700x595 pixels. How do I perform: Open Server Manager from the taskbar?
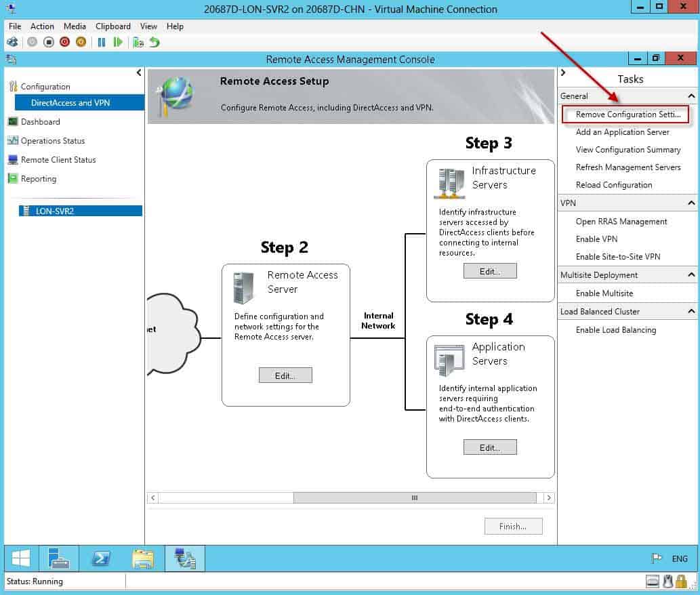point(58,558)
